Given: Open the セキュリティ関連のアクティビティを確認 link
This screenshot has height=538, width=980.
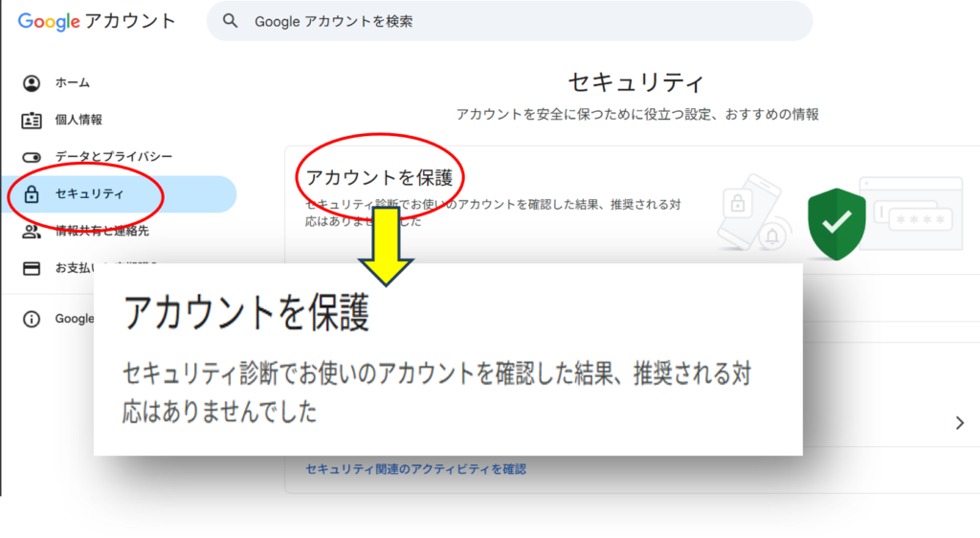Looking at the screenshot, I should tap(415, 469).
